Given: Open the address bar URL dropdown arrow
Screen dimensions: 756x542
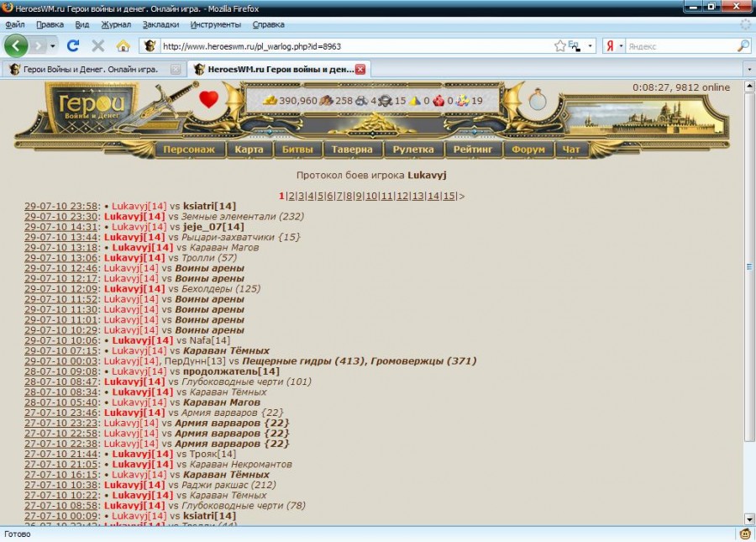Looking at the screenshot, I should pyautogui.click(x=591, y=45).
